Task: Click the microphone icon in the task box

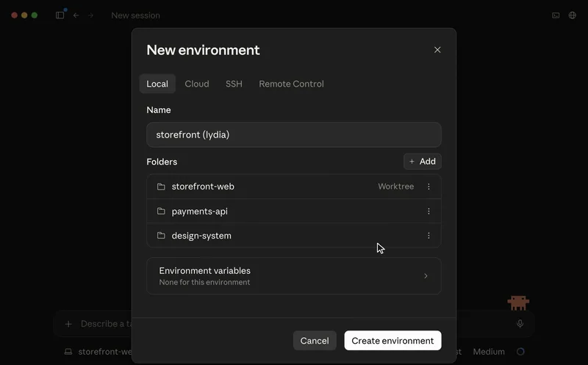Action: pyautogui.click(x=520, y=324)
